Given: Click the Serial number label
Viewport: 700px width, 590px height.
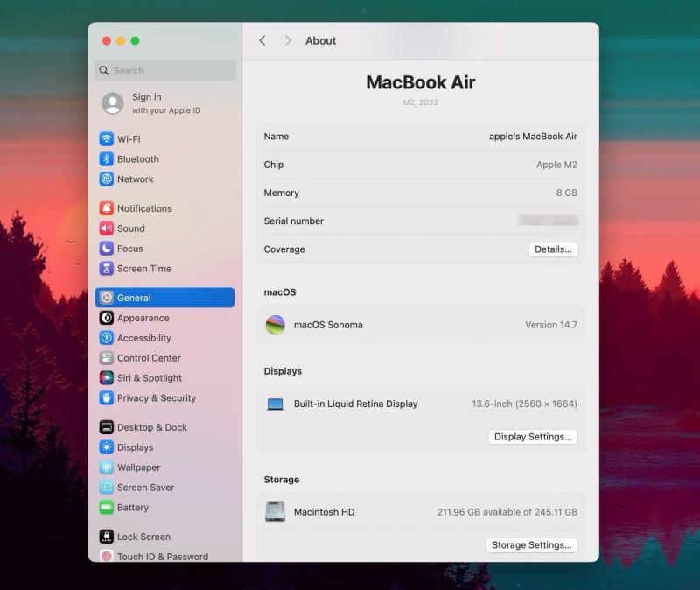Looking at the screenshot, I should point(294,221).
